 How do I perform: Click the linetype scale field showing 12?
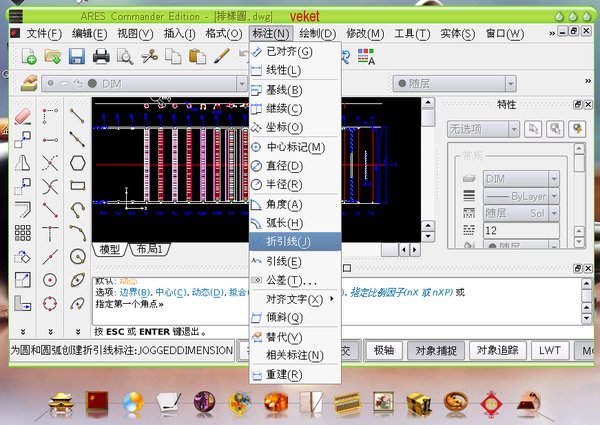[519, 230]
